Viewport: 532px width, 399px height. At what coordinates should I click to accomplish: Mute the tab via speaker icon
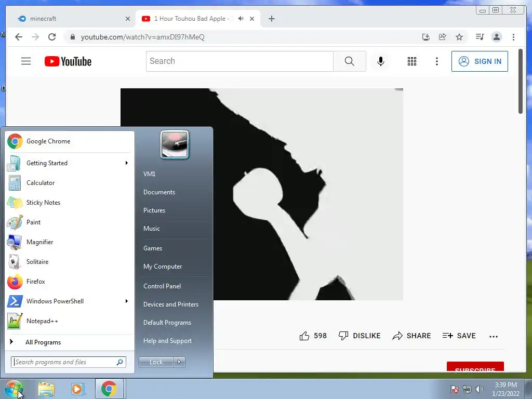coord(241,19)
